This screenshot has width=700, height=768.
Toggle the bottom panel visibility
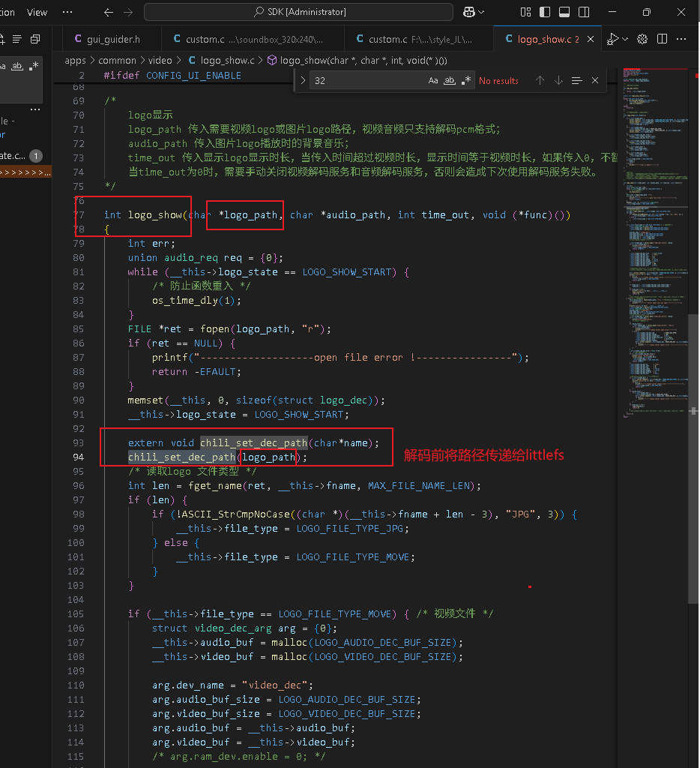[x=564, y=12]
